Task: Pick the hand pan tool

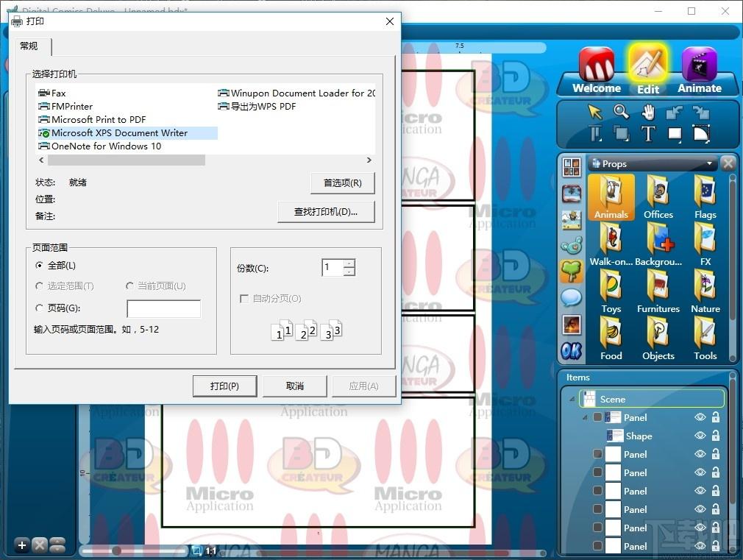Action: coord(648,113)
